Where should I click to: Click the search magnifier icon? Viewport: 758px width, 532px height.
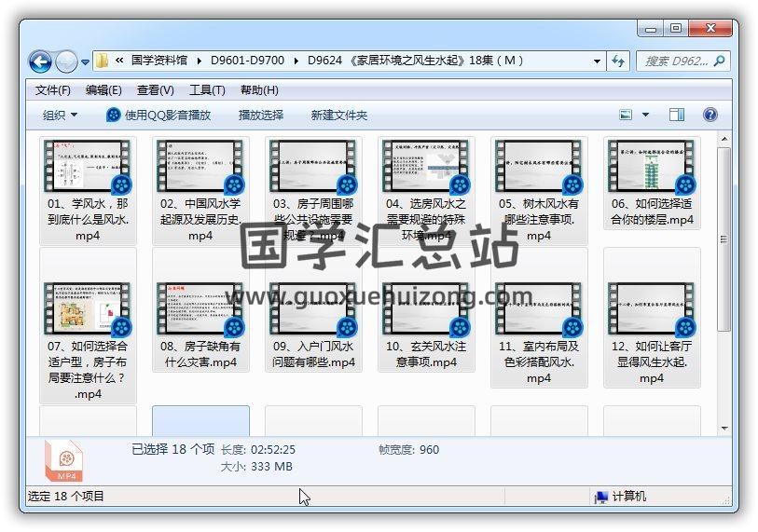point(720,61)
